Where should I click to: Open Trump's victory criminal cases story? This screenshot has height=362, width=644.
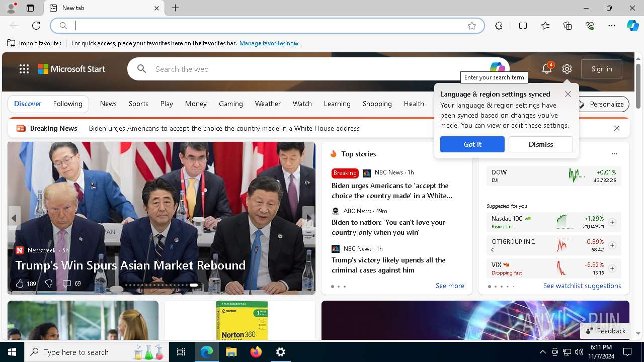point(388,265)
